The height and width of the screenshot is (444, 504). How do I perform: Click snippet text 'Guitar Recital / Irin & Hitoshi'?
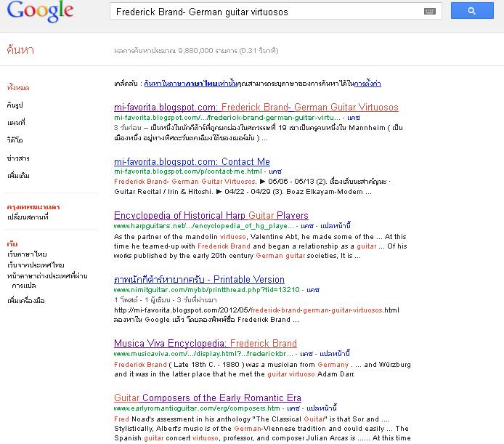(x=163, y=192)
